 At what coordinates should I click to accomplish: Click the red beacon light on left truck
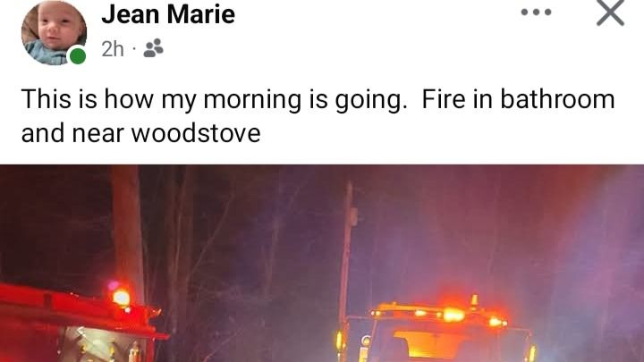pyautogui.click(x=121, y=297)
